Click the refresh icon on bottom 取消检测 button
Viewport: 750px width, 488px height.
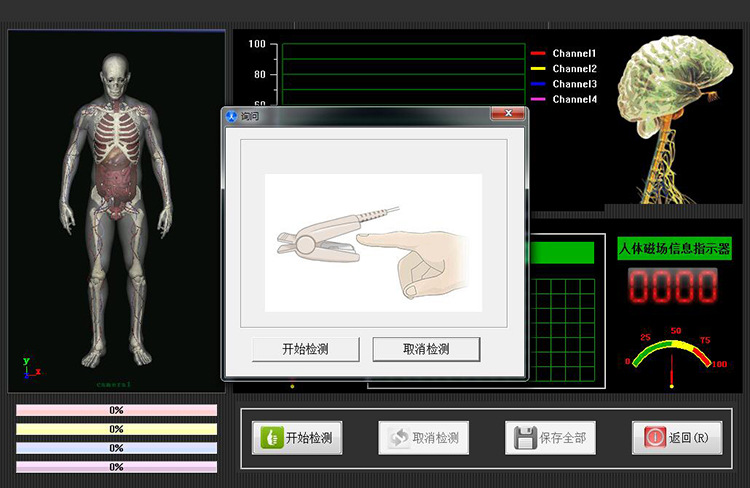(x=397, y=438)
